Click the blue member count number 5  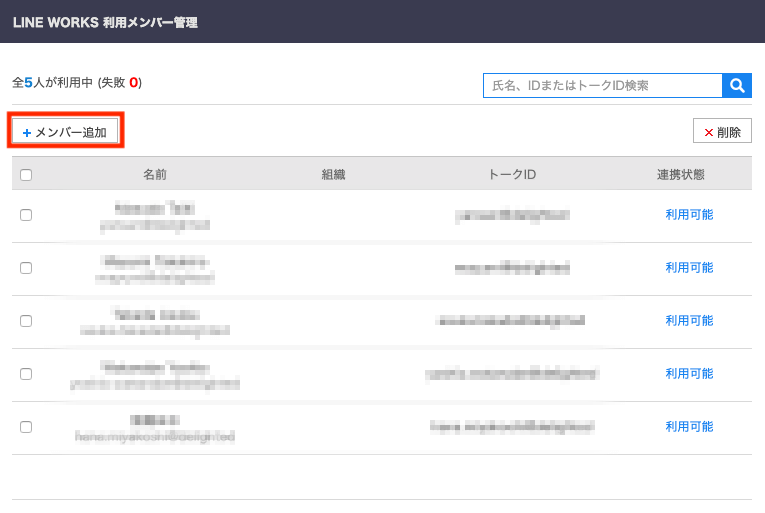pos(29,82)
